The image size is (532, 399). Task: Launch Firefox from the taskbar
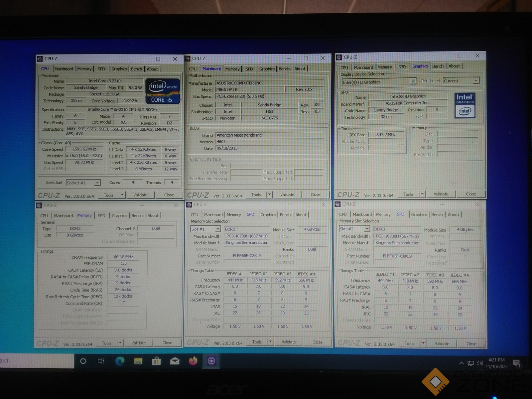[x=193, y=361]
